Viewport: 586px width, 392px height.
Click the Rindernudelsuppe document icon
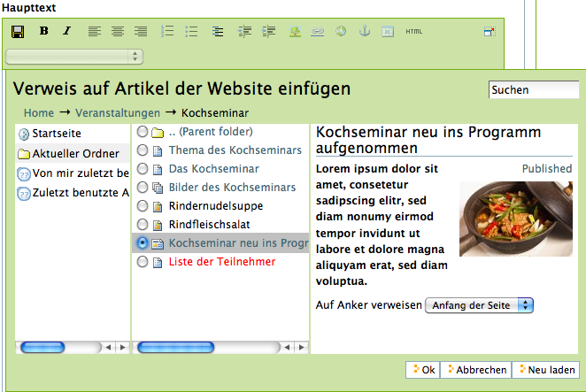158,206
